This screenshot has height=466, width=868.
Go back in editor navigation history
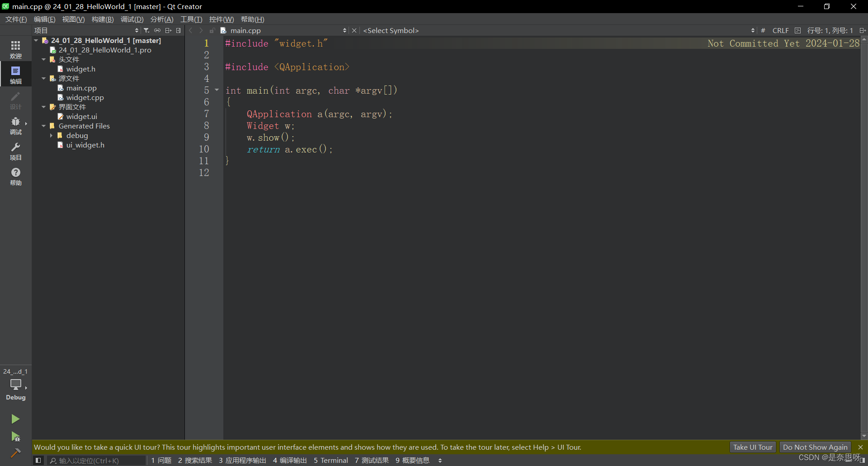tap(190, 30)
